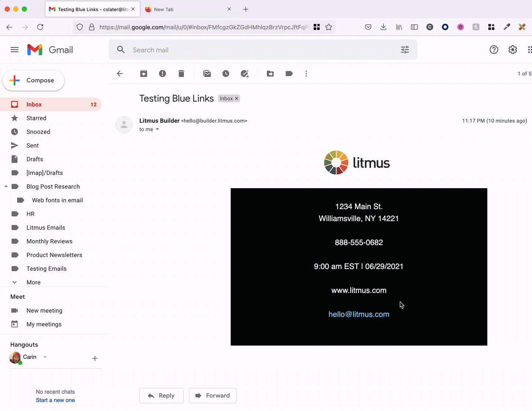This screenshot has width=532, height=411.
Task: Apply a label to the email
Action: point(289,74)
